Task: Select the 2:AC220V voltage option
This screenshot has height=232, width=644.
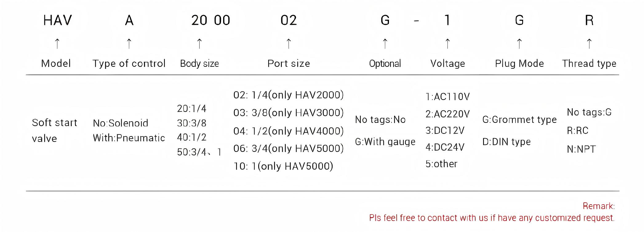Action: pyautogui.click(x=447, y=114)
